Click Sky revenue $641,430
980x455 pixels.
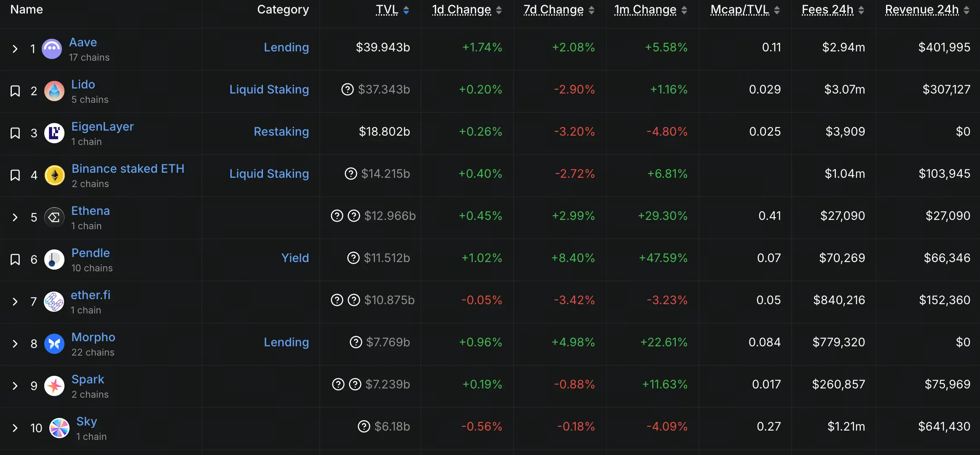[944, 426]
